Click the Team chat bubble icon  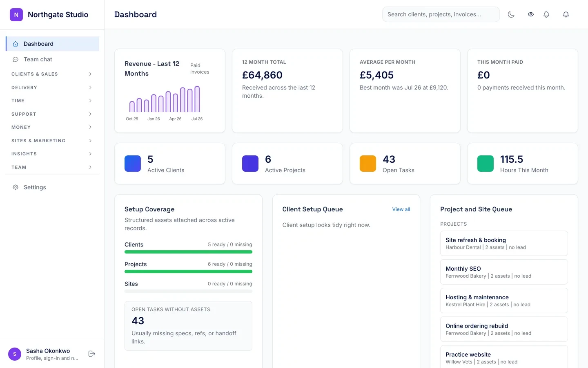[x=16, y=59]
